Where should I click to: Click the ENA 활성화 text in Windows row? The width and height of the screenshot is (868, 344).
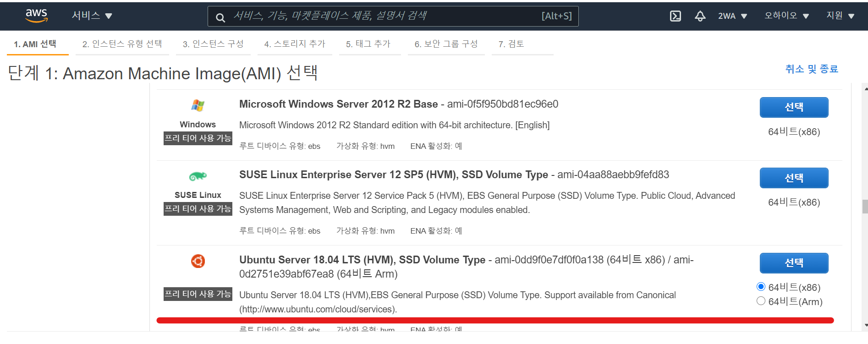coord(436,146)
